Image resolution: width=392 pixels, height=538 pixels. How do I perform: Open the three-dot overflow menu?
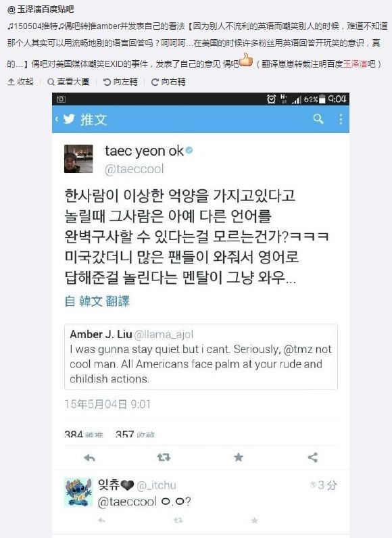click(341, 119)
